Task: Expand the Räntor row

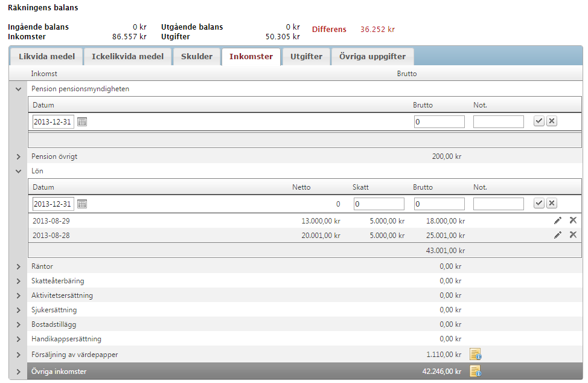Action: (18, 267)
